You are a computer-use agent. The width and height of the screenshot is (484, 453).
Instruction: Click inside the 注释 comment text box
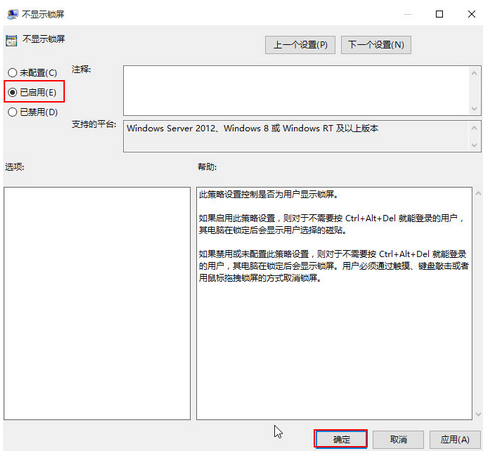tap(296, 90)
